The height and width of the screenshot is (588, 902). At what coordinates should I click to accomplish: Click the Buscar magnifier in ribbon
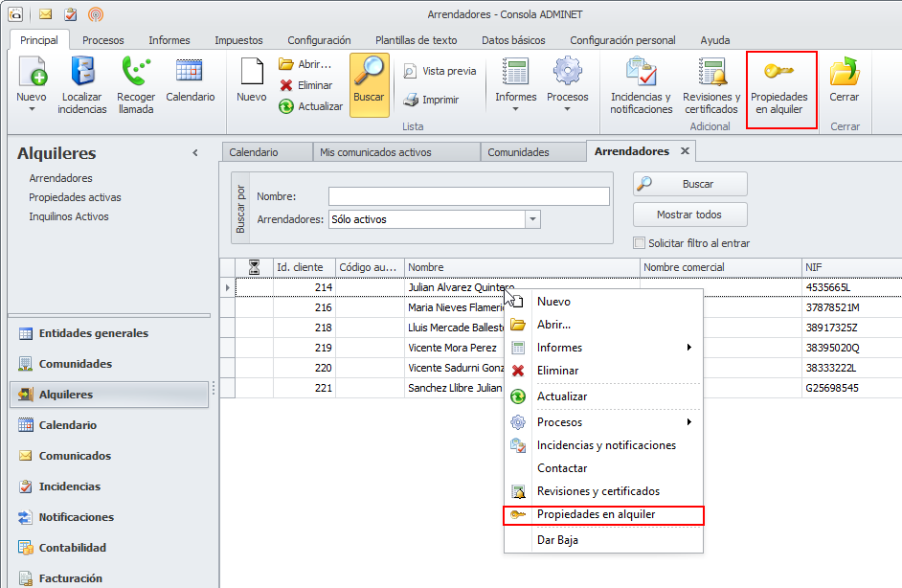(x=369, y=74)
